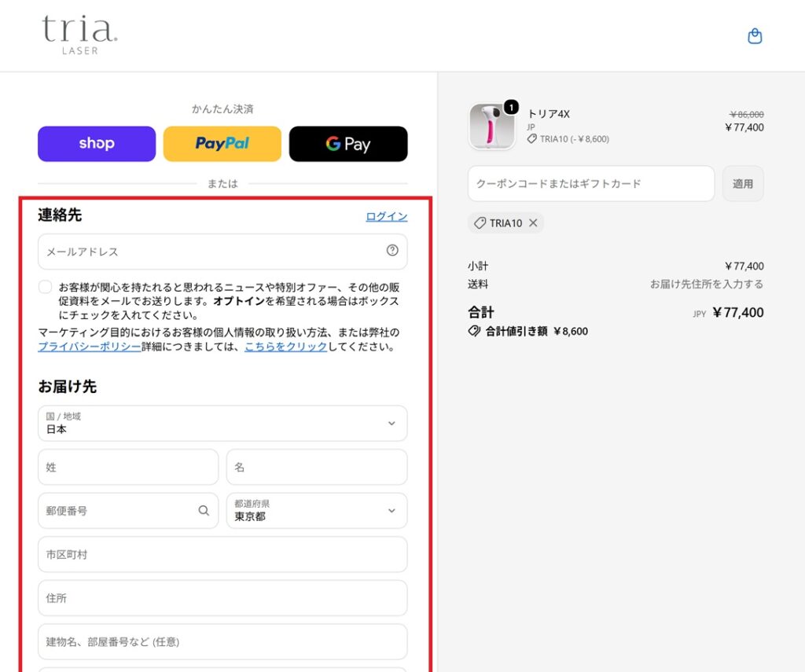Focus the 郵便番号 postal code field
This screenshot has width=805, height=672.
click(x=128, y=510)
